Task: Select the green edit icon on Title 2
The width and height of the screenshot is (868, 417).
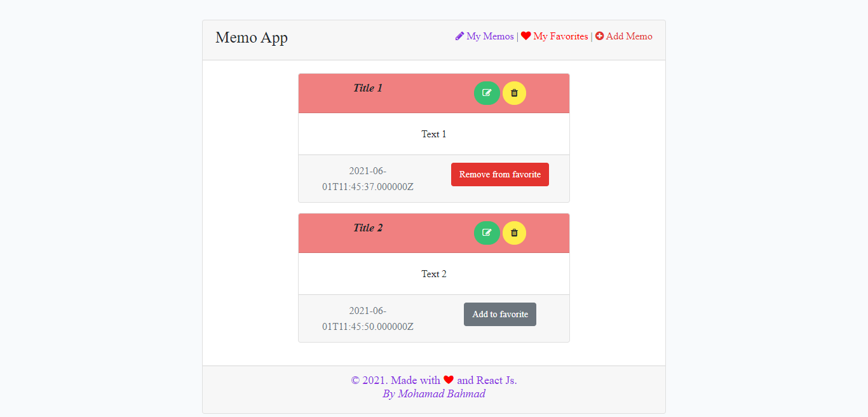Action: [x=487, y=233]
